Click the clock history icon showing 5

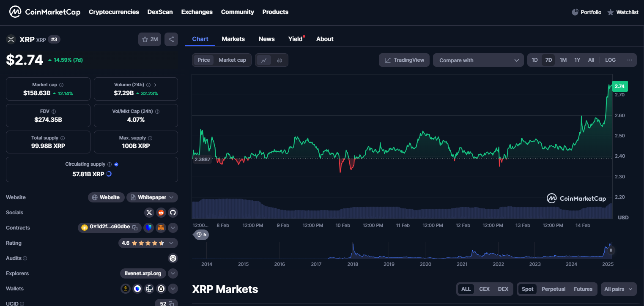(x=201, y=235)
